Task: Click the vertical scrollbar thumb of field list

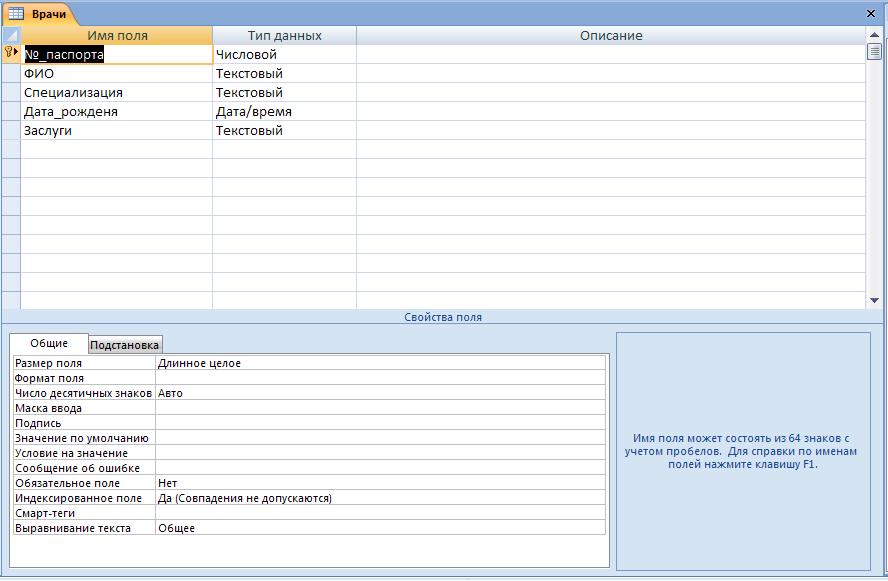Action: click(x=874, y=52)
